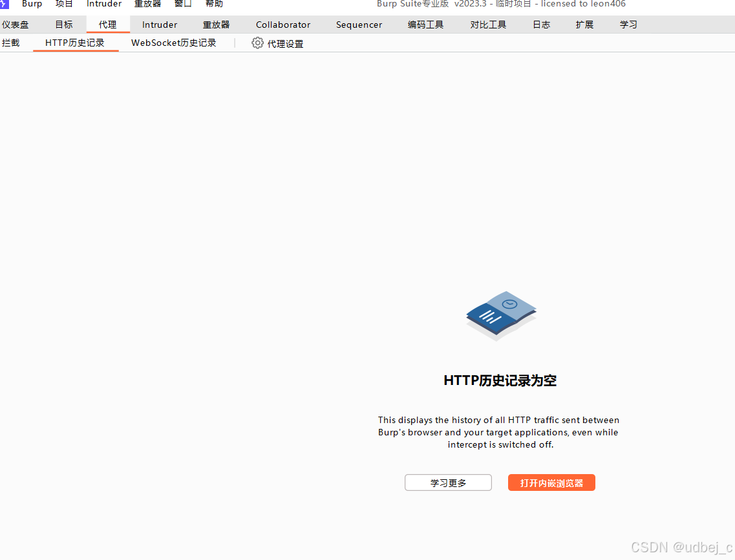
Task: Open the 编码工具 tab
Action: coord(425,25)
